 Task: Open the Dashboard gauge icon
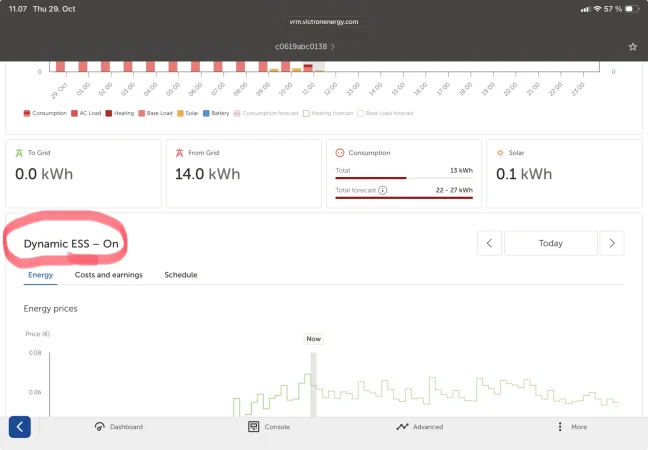[x=100, y=426]
